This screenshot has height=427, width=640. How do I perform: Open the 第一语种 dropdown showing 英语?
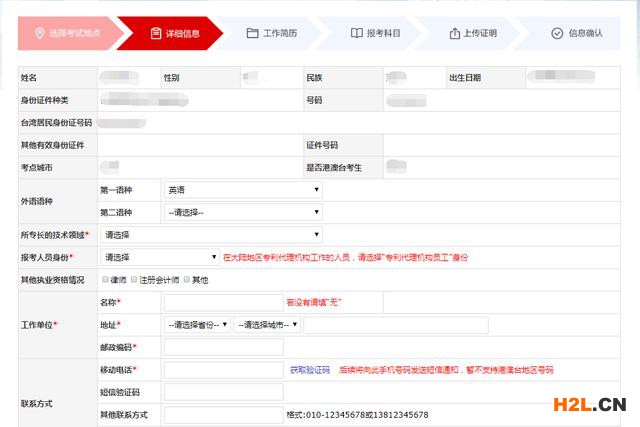[x=242, y=190]
